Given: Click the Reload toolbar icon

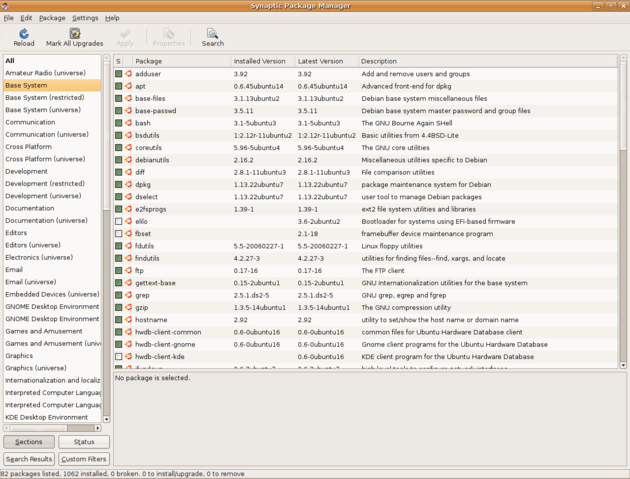Looking at the screenshot, I should pyautogui.click(x=23, y=37).
